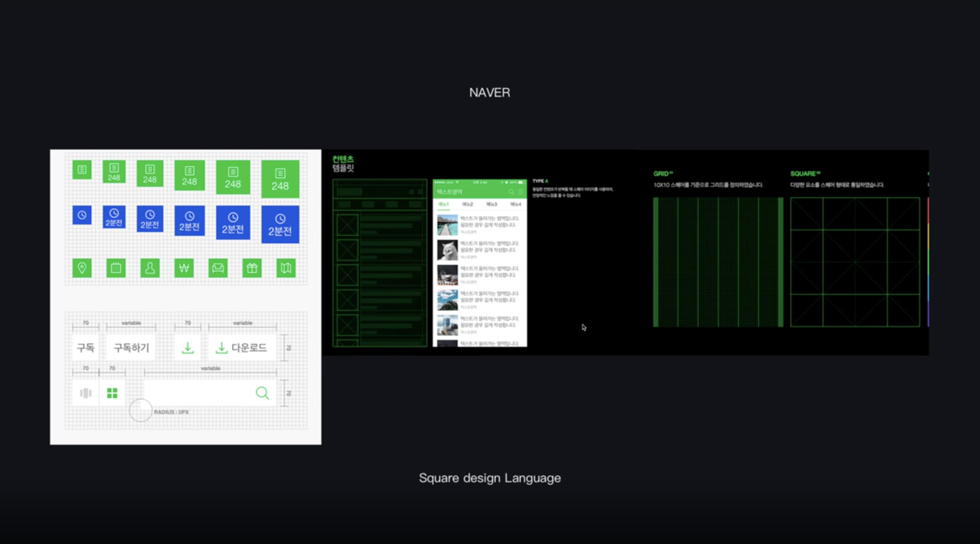Viewport: 980px width, 544px height.
Task: Click the Square design Language caption
Action: tap(490, 478)
